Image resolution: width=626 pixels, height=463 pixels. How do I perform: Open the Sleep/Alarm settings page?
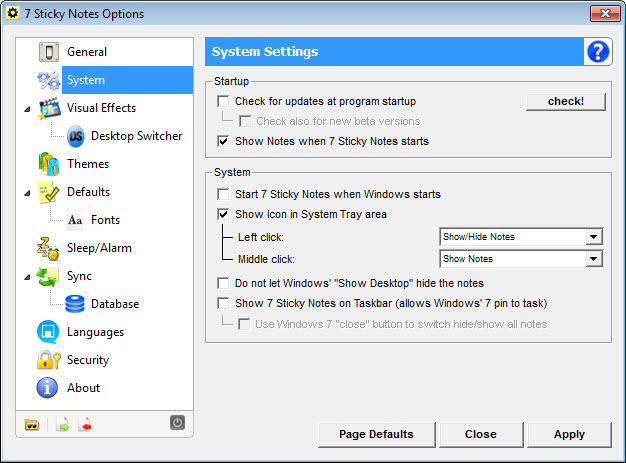pyautogui.click(x=99, y=248)
